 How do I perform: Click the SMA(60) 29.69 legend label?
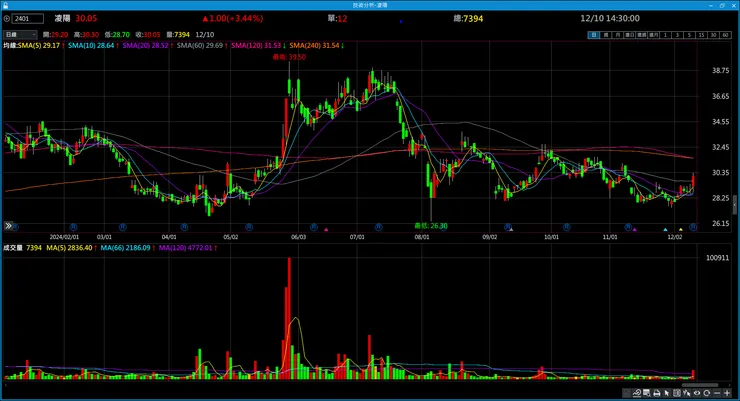200,45
